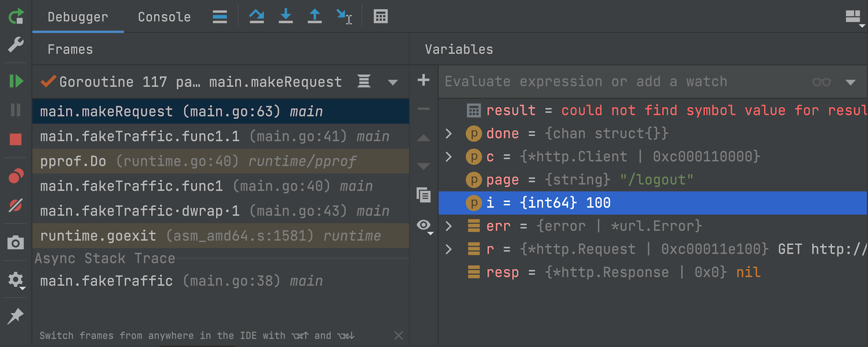
Task: Close the switch frames hint
Action: coord(398,335)
